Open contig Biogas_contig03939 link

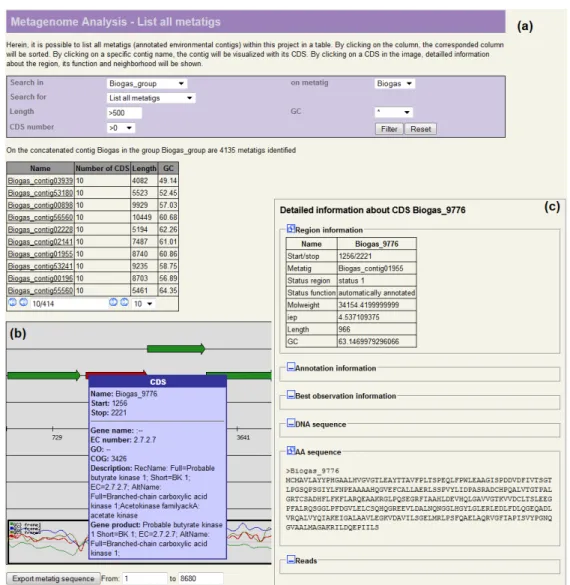tap(40, 181)
